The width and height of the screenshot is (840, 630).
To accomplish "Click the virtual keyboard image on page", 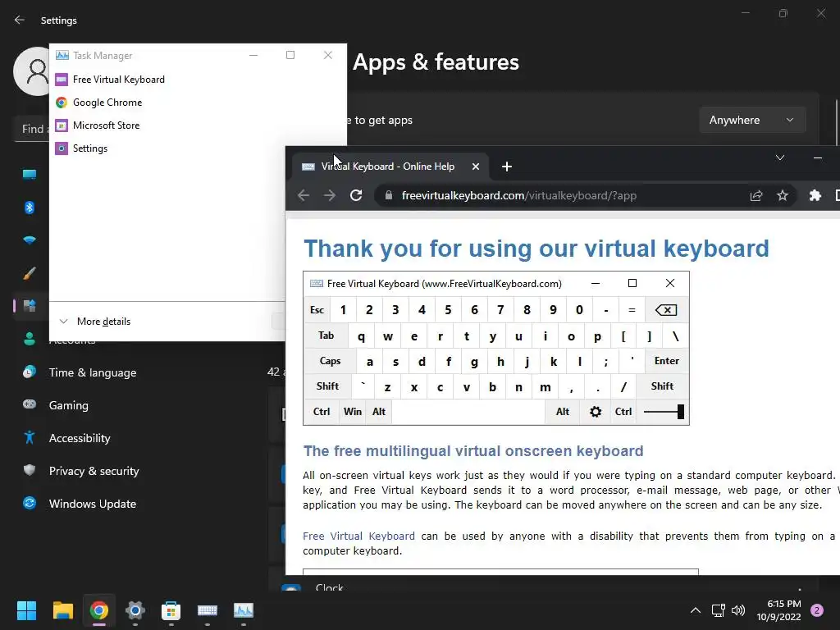I will tap(496, 348).
